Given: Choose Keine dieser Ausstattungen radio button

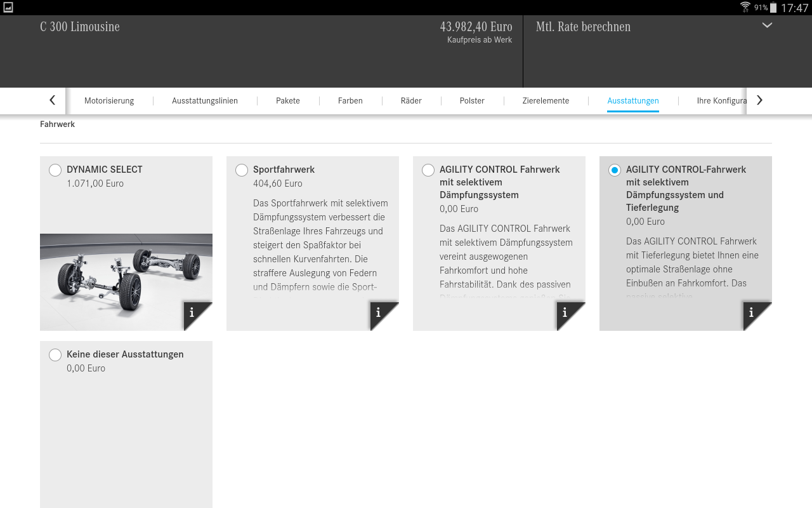Looking at the screenshot, I should coord(55,354).
